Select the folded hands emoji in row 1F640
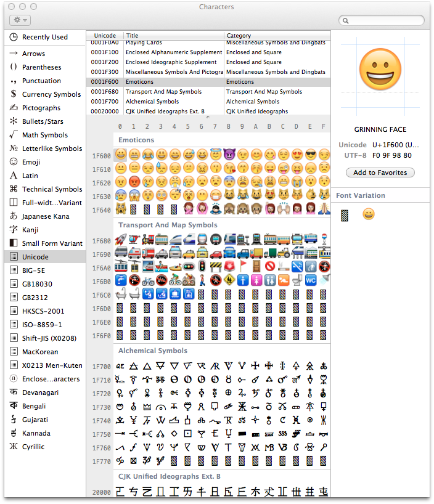The image size is (434, 504). click(324, 209)
